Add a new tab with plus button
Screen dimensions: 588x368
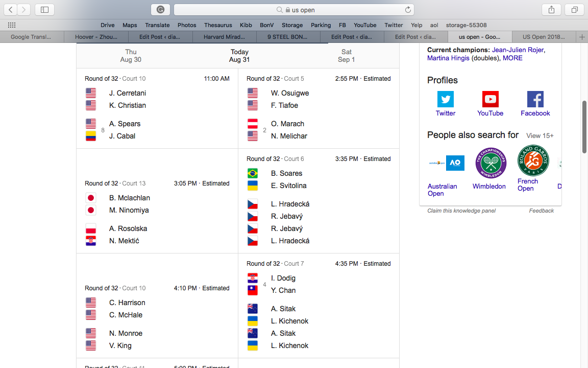[x=582, y=37]
